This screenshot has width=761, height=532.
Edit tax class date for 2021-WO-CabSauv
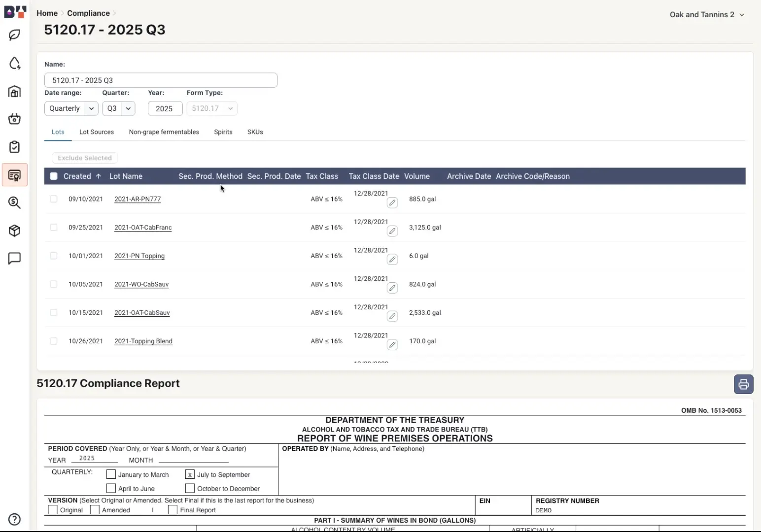pos(392,288)
